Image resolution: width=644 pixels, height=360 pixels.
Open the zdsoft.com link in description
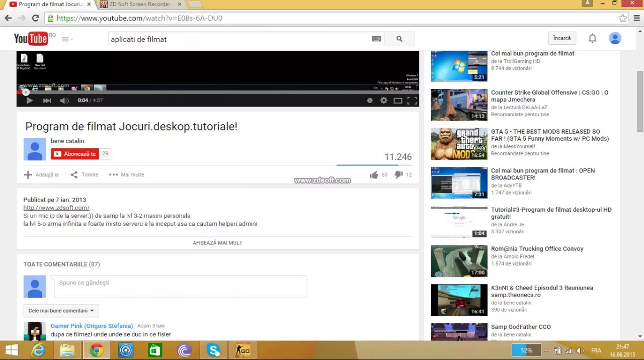point(56,208)
